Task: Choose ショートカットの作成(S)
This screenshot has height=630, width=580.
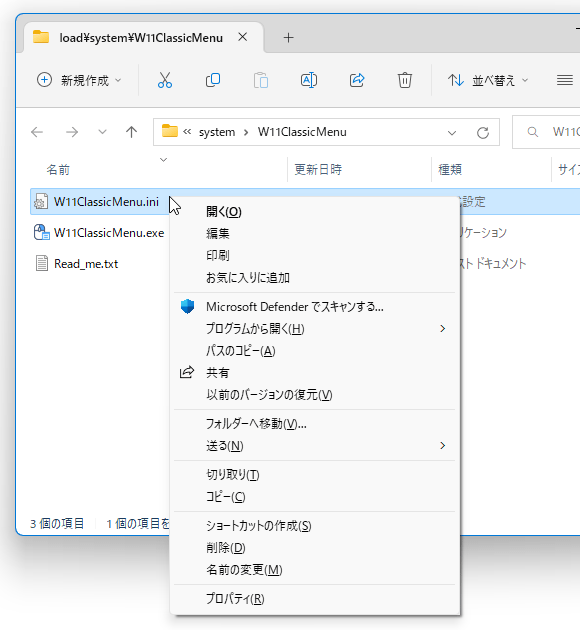Action: click(x=314, y=526)
